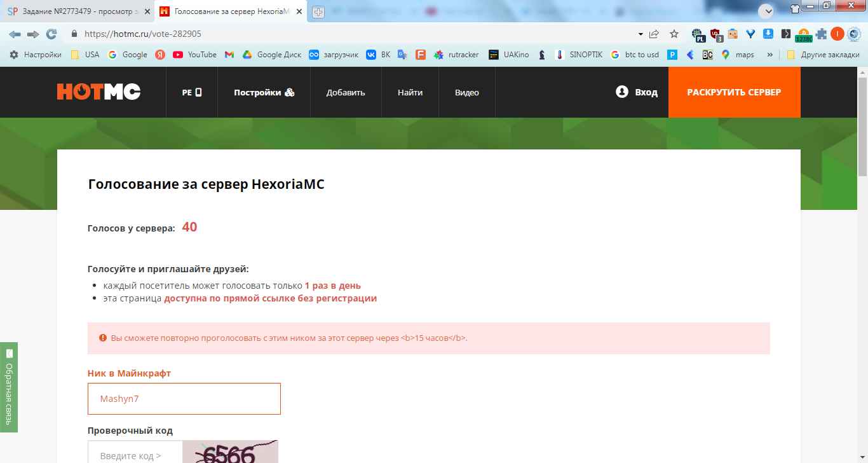Open the blue P bookmark icon

coord(672,55)
